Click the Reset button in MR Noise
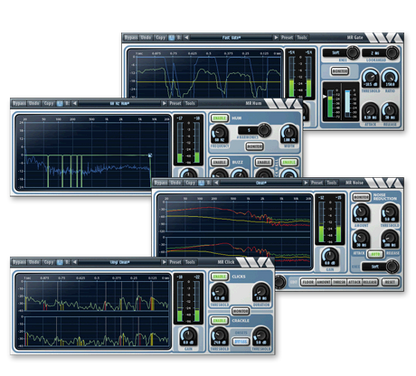The width and height of the screenshot is (416, 376). (390, 282)
